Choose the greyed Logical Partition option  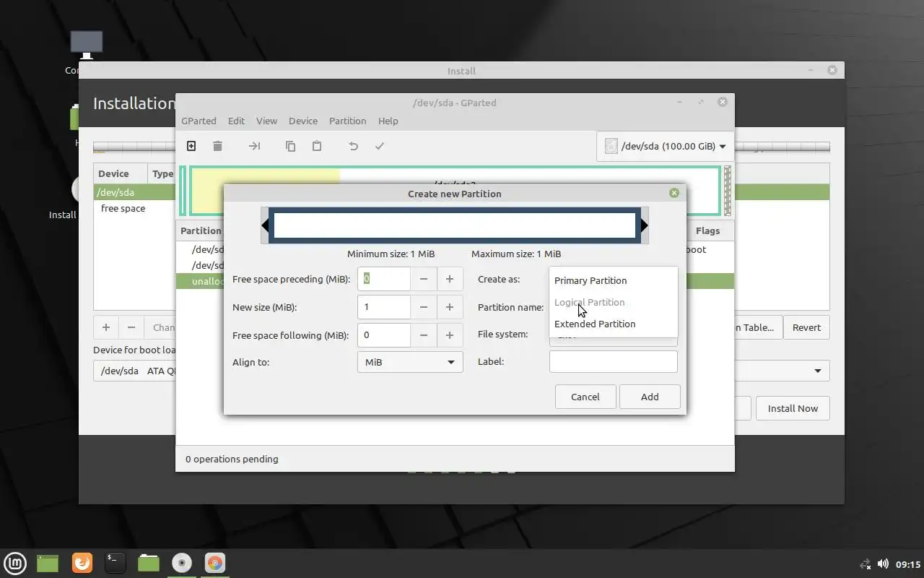614,302
